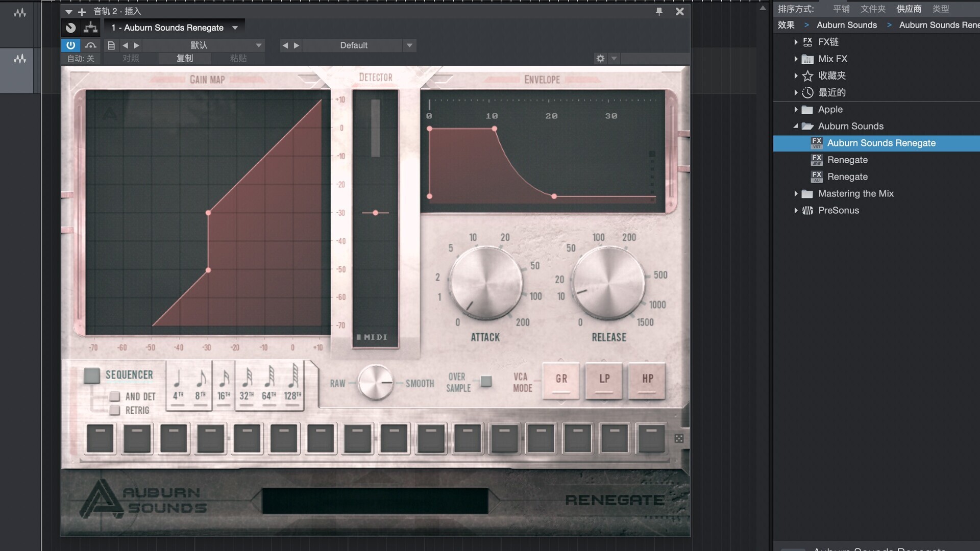
Task: Add an insert with the plus icon
Action: [x=82, y=11]
